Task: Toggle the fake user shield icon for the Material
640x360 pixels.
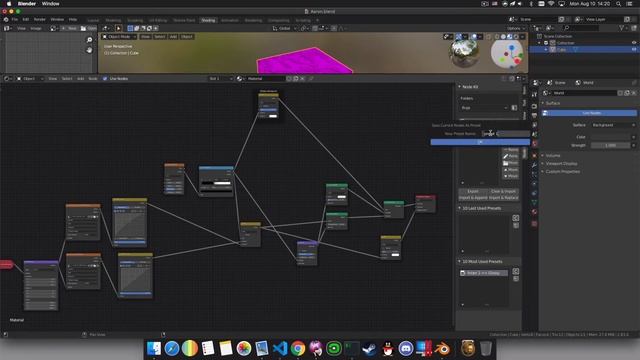Action: (x=289, y=78)
